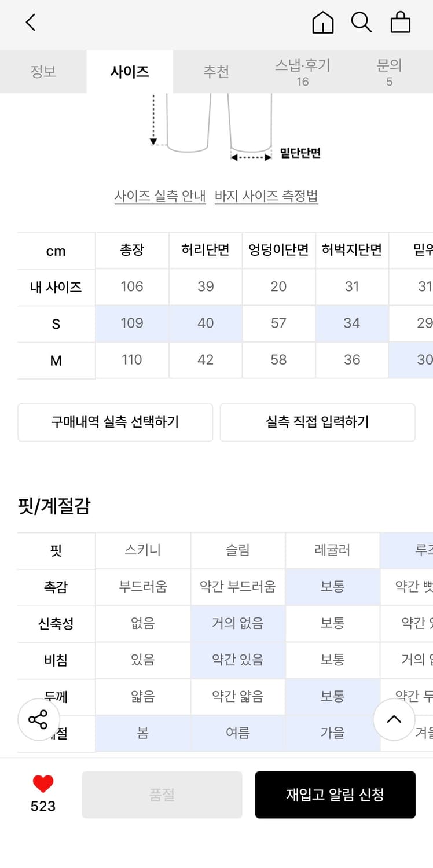Image resolution: width=433 pixels, height=868 pixels.
Task: Open the shopping bag icon
Action: (401, 23)
